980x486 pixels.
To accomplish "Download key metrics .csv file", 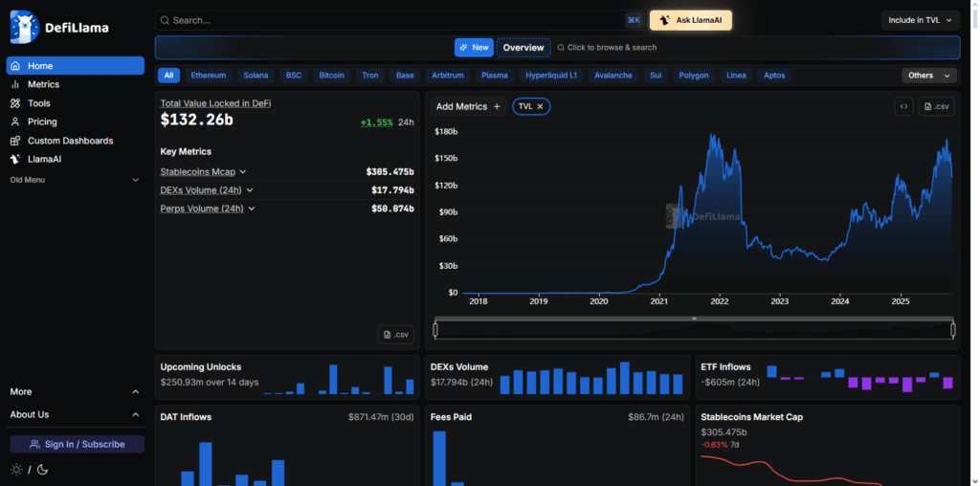I will 396,335.
